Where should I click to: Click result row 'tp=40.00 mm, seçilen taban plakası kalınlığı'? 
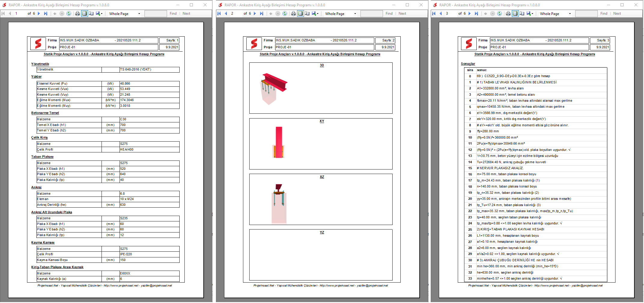point(535,217)
